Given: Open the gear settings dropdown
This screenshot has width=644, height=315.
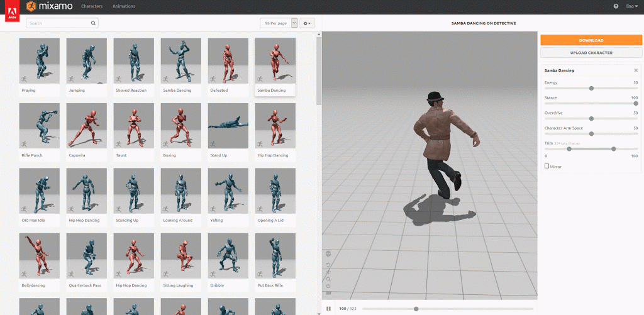Looking at the screenshot, I should (307, 23).
